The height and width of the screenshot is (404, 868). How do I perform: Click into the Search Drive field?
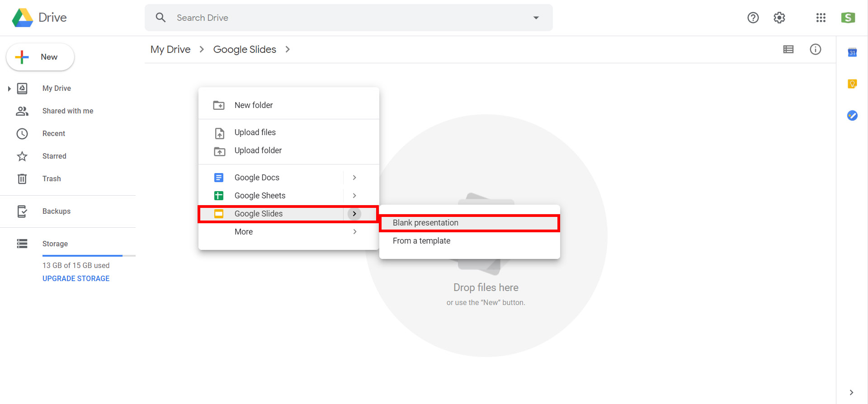(x=349, y=18)
